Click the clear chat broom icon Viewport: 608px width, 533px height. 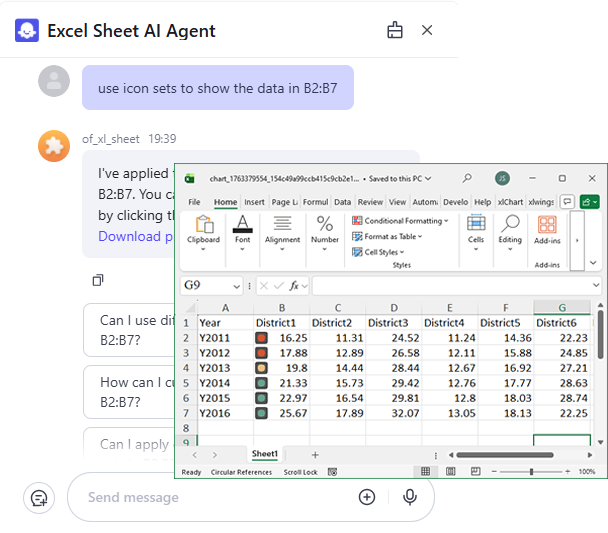coord(395,30)
